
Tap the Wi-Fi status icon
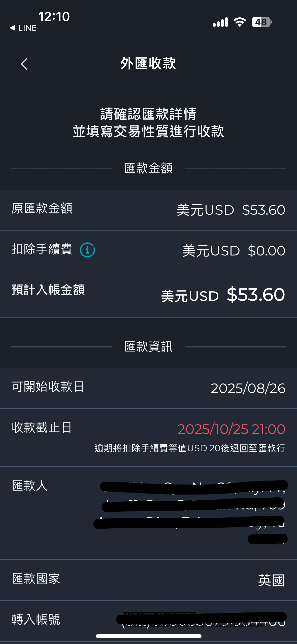click(239, 22)
